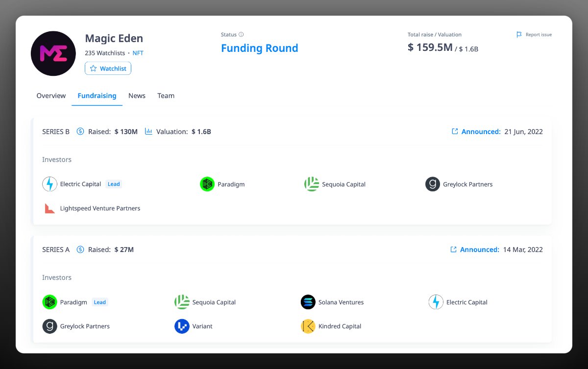Image resolution: width=588 pixels, height=369 pixels.
Task: Open Paradigm name in Series A
Action: [x=73, y=302]
